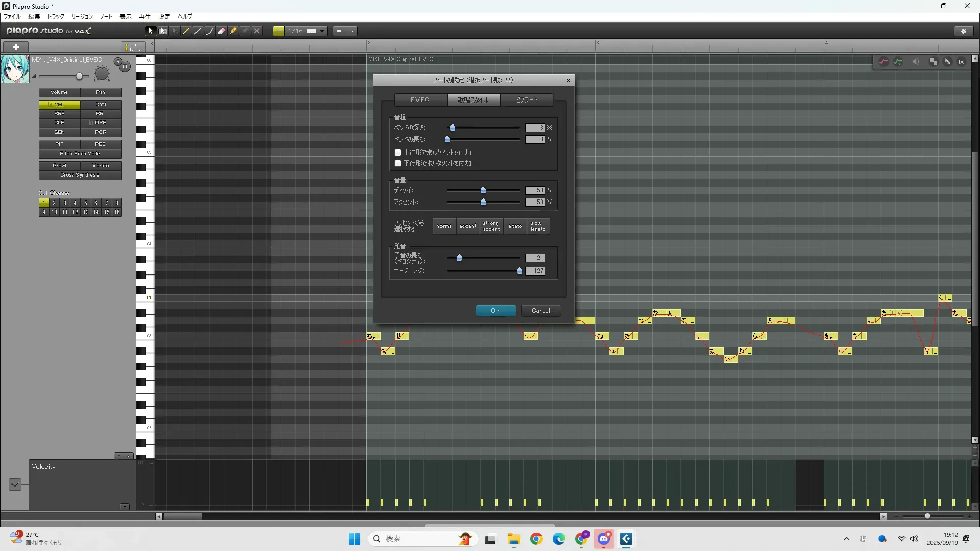980x551 pixels.
Task: Click the ベンドの深さ slider handle
Action: (x=453, y=128)
